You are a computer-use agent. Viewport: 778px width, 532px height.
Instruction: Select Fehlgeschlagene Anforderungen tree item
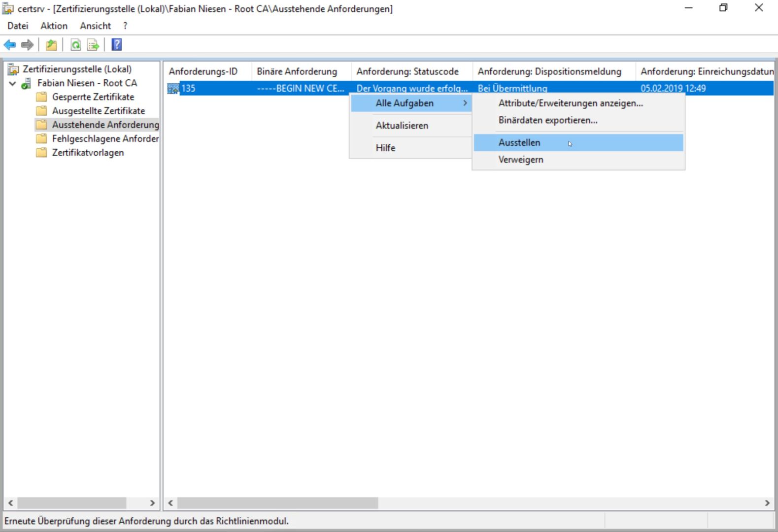(105, 138)
